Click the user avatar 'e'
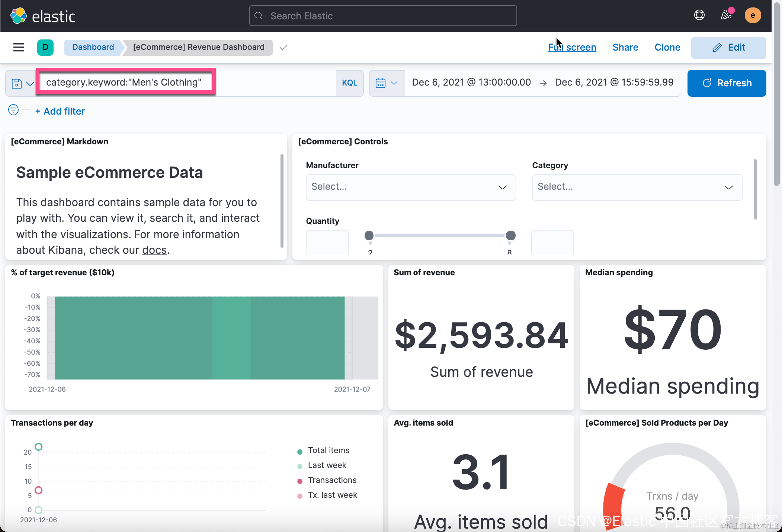This screenshot has width=782, height=532. click(x=752, y=16)
